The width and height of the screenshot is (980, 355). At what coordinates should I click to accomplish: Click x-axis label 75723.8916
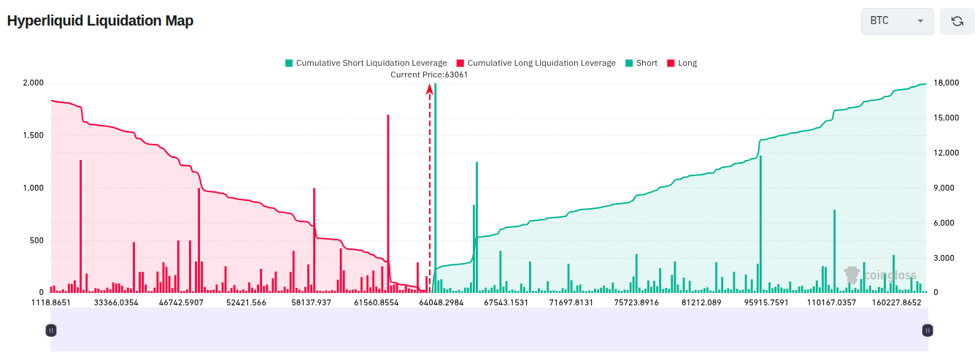[x=636, y=302]
